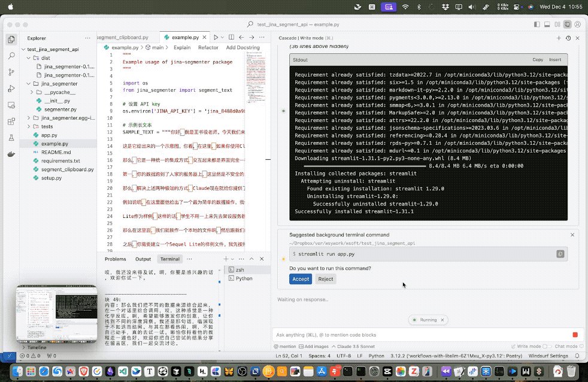This screenshot has height=382, width=588.
Task: Toggle Write mode / Chat mode switch
Action: [x=547, y=346]
